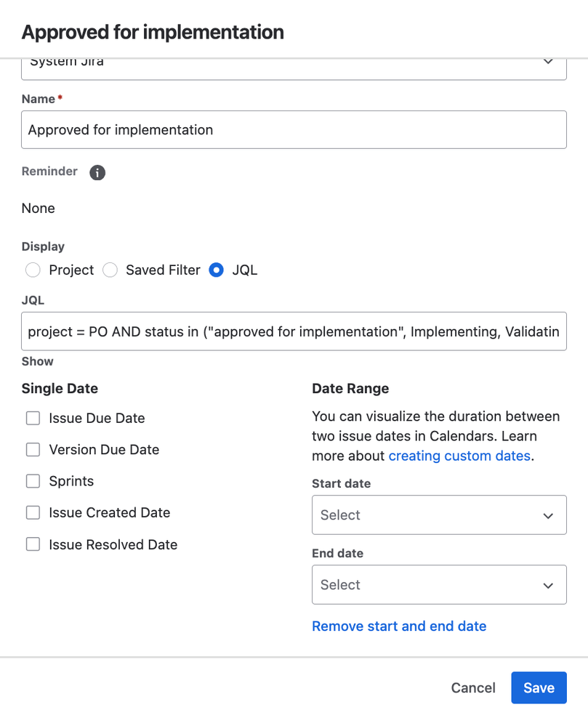Enable the Issue Resolved Date checkbox

coord(33,544)
